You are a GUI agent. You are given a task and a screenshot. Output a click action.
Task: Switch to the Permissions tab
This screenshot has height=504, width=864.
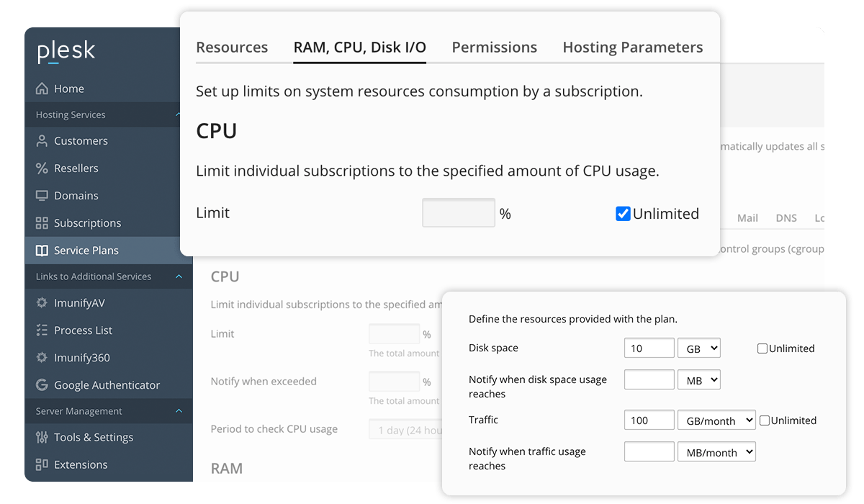[x=494, y=48]
